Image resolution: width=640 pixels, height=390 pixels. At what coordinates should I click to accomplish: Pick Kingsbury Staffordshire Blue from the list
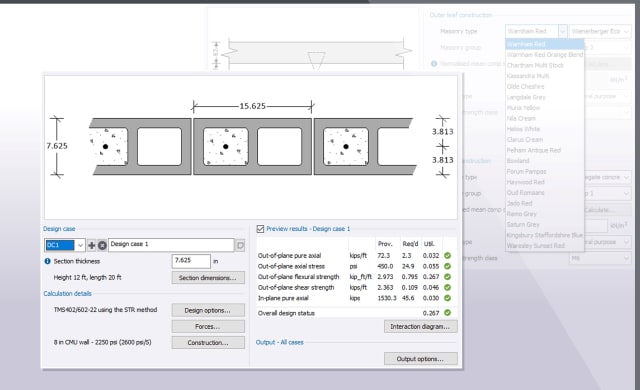click(x=544, y=235)
